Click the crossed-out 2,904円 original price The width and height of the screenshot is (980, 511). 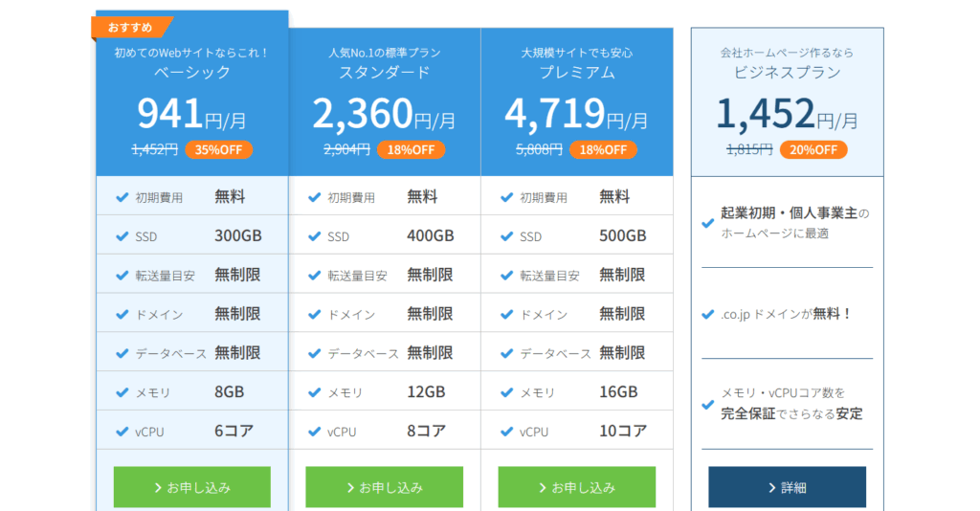(346, 149)
